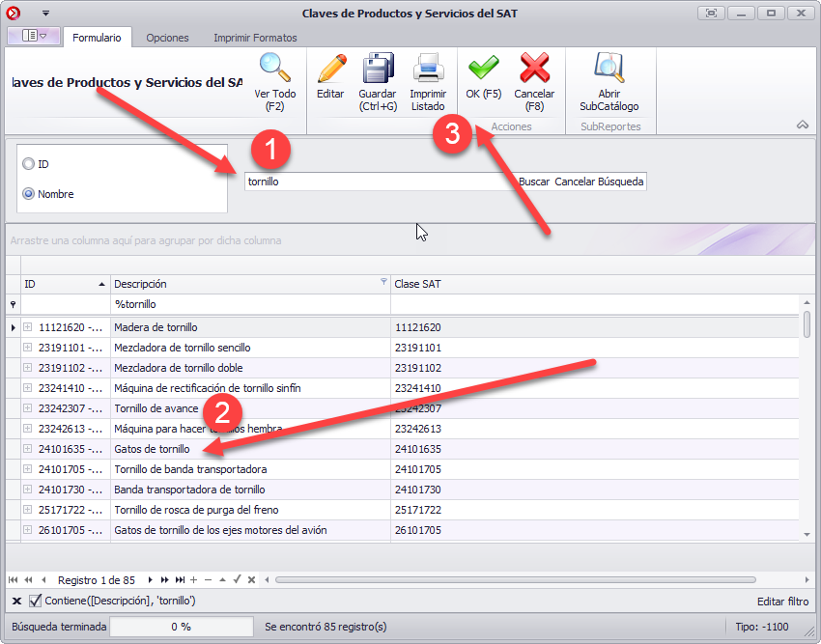Screen dimensions: 821x644
Task: Go to first record navigator button
Action: (x=14, y=579)
